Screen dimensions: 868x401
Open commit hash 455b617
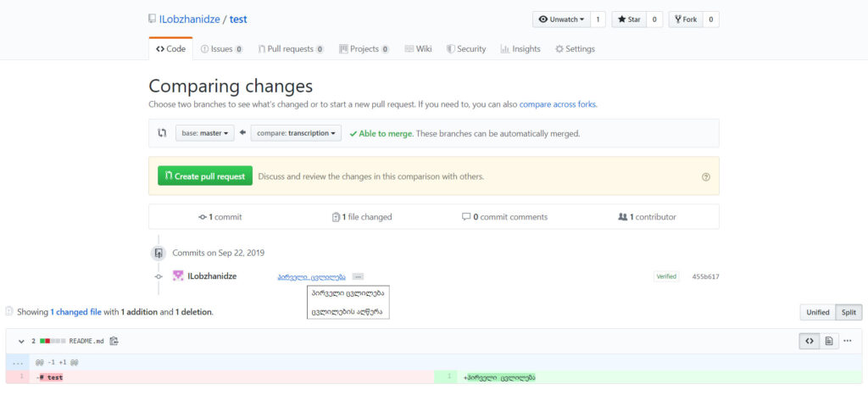click(x=705, y=276)
